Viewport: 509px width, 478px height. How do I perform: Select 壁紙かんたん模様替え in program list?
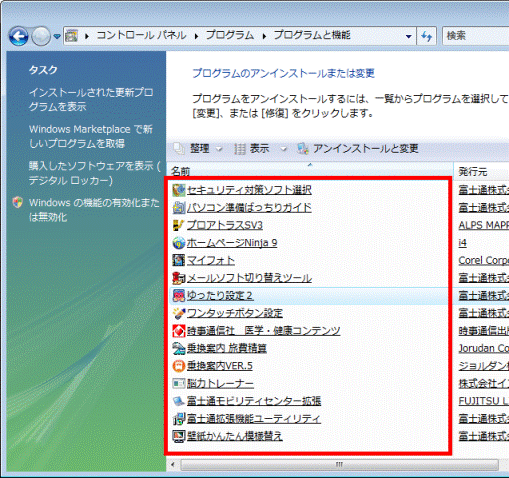235,436
